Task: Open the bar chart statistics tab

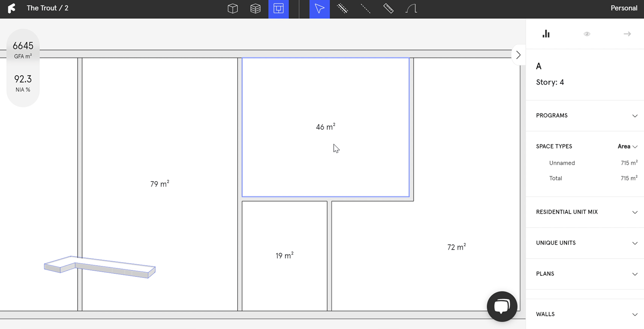Action: pos(546,34)
